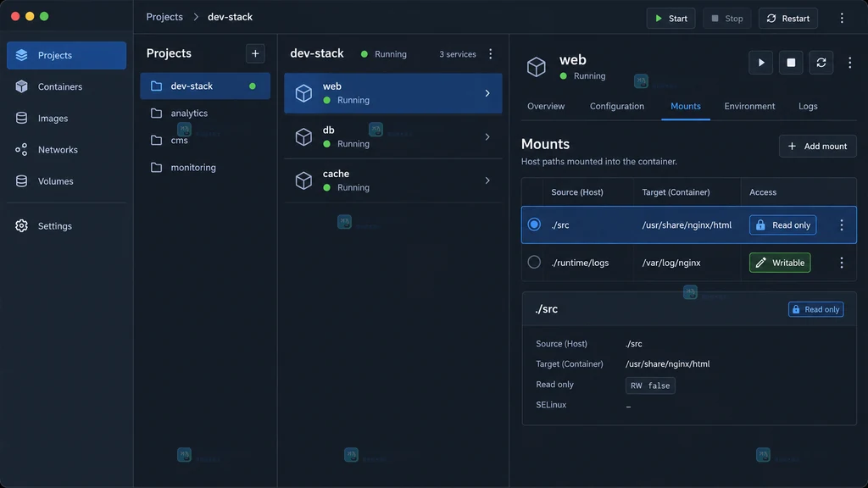868x488 pixels.
Task: Toggle Writable access for ./runtime/logs
Action: [x=780, y=263]
